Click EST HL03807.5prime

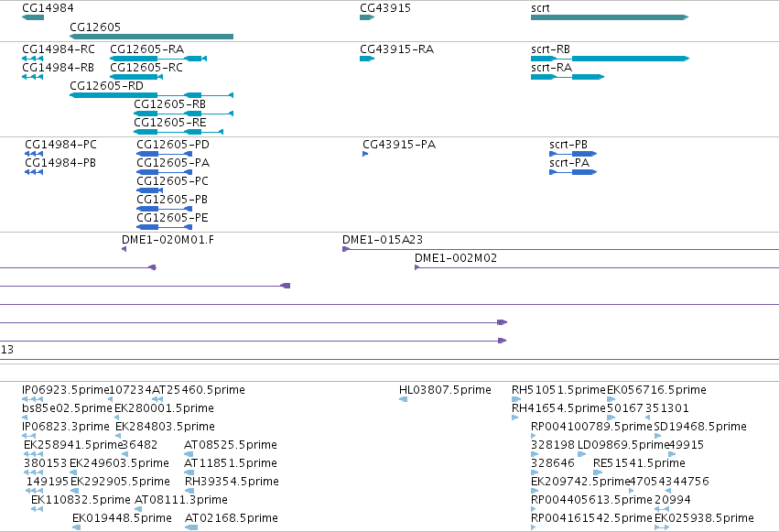point(404,399)
